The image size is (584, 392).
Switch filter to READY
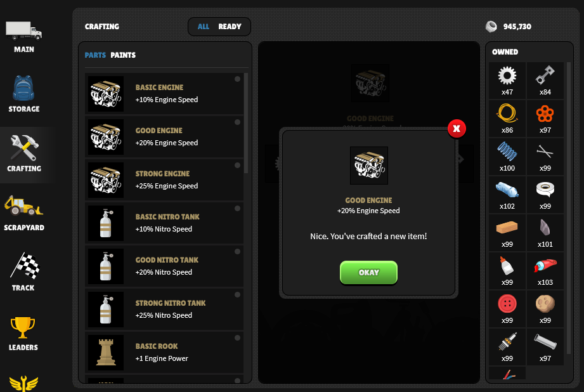(x=230, y=27)
